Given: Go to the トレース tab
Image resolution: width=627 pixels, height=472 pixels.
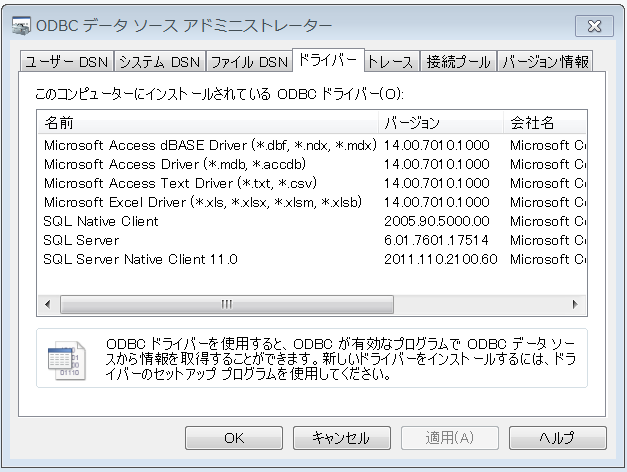Looking at the screenshot, I should [x=391, y=62].
